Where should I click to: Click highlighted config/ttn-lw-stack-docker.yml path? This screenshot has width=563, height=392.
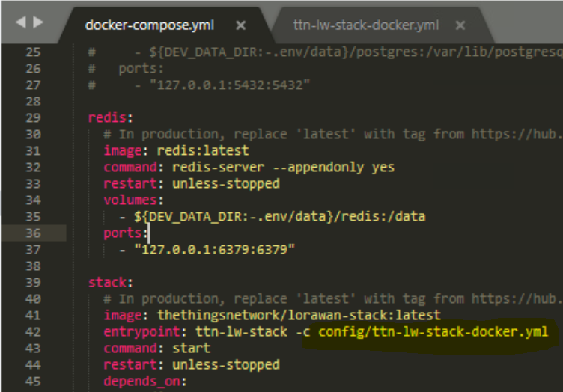tap(433, 331)
